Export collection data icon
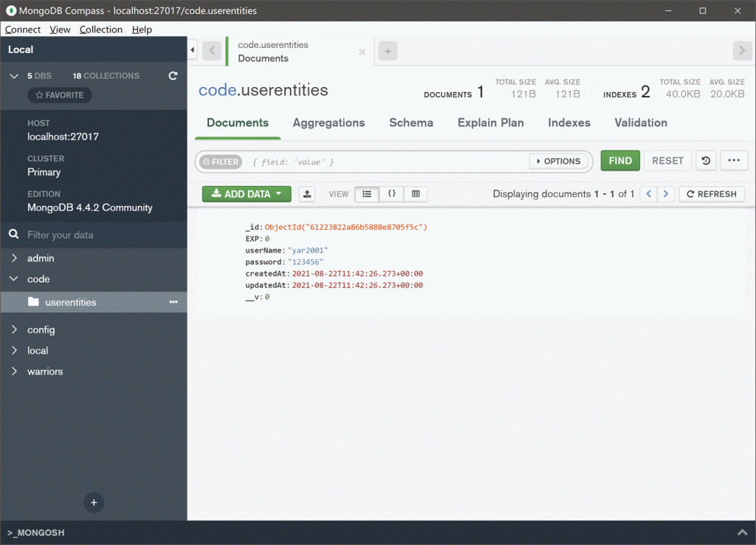The image size is (756, 545). coord(307,194)
